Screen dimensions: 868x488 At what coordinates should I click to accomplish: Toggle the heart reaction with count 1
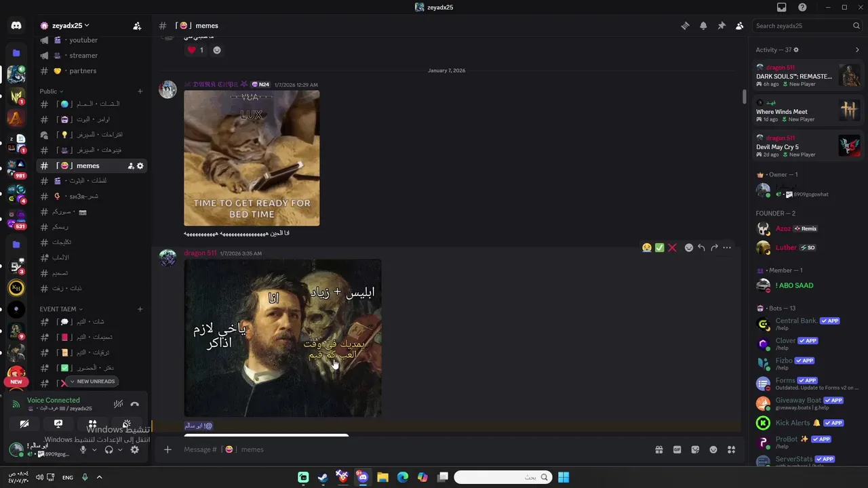point(195,50)
